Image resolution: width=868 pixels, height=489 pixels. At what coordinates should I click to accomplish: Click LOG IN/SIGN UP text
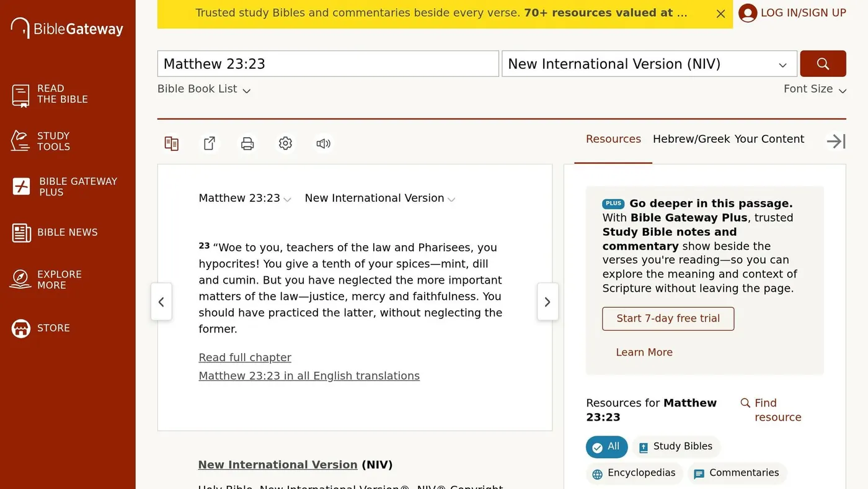[x=803, y=13]
